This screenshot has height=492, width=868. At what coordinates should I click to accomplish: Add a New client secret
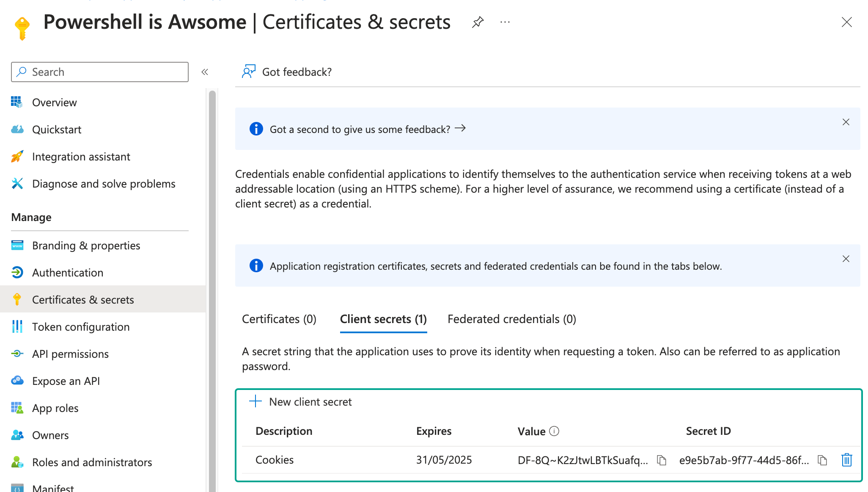(300, 401)
